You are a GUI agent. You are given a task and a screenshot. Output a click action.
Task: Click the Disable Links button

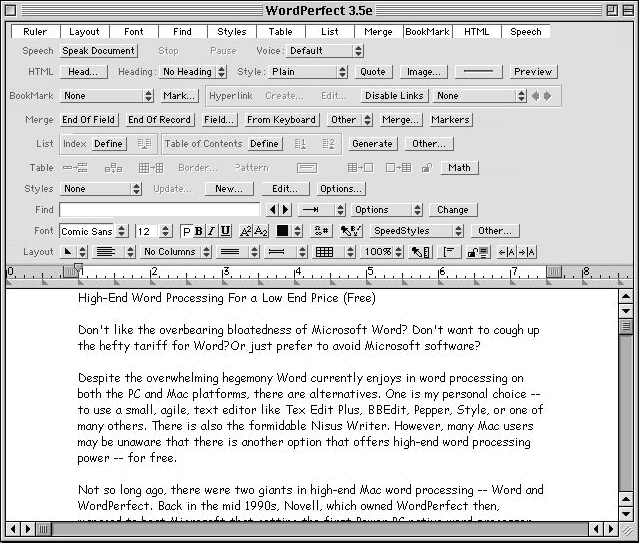pos(393,96)
